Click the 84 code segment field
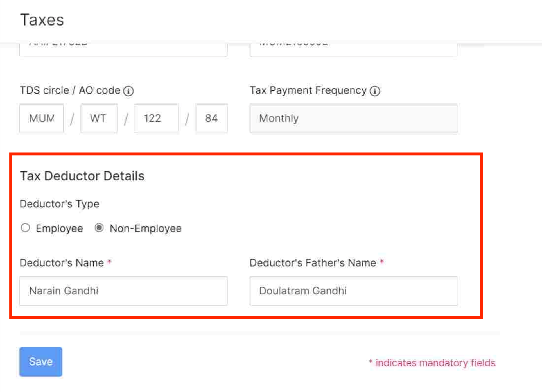The image size is (542, 392). [x=211, y=118]
